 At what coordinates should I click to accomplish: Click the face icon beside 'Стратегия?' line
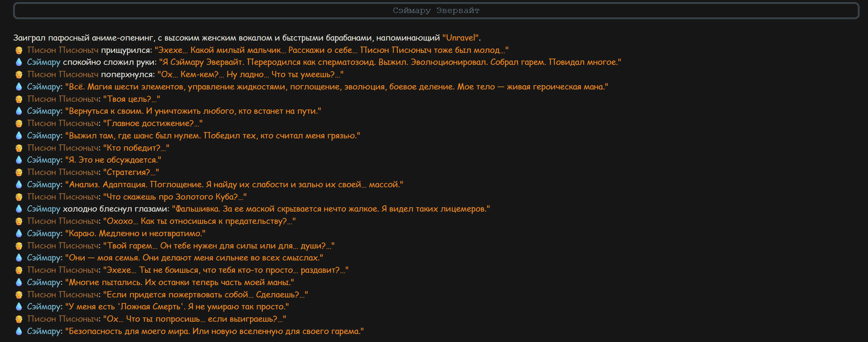19,172
